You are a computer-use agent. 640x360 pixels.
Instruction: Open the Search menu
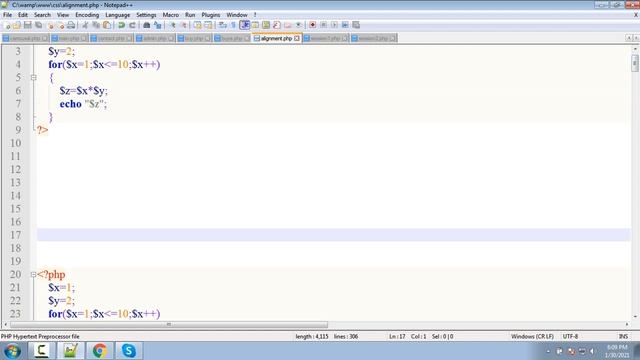tap(42, 15)
